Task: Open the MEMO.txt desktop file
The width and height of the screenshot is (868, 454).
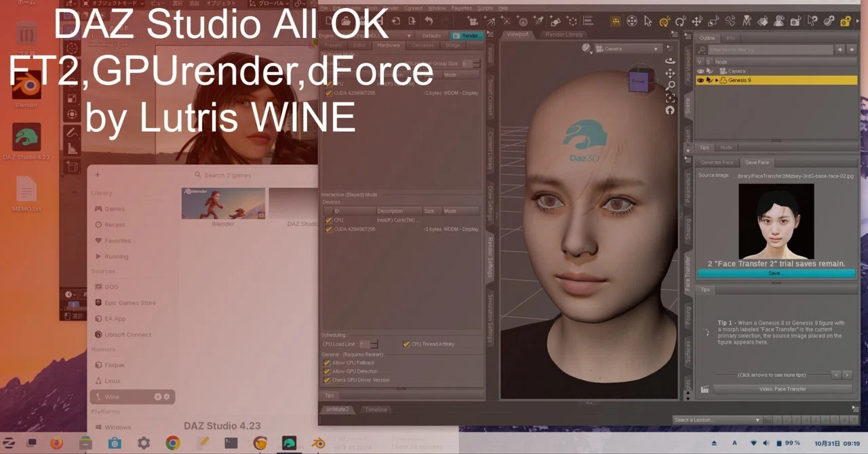Action: point(26,193)
